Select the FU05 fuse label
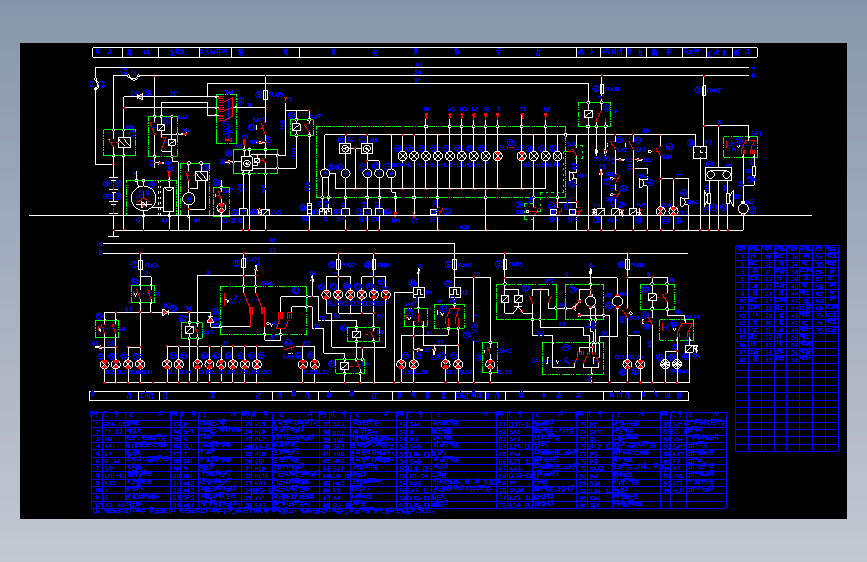 (x=515, y=264)
